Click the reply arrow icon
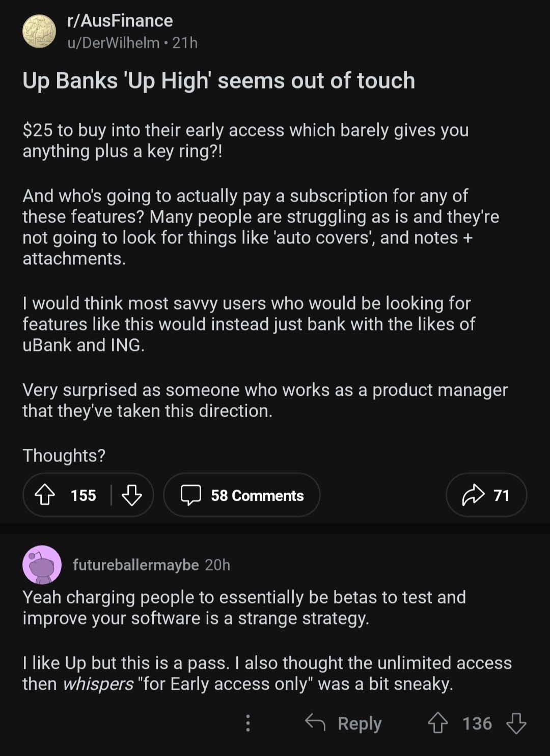This screenshot has height=756, width=550. point(315,722)
